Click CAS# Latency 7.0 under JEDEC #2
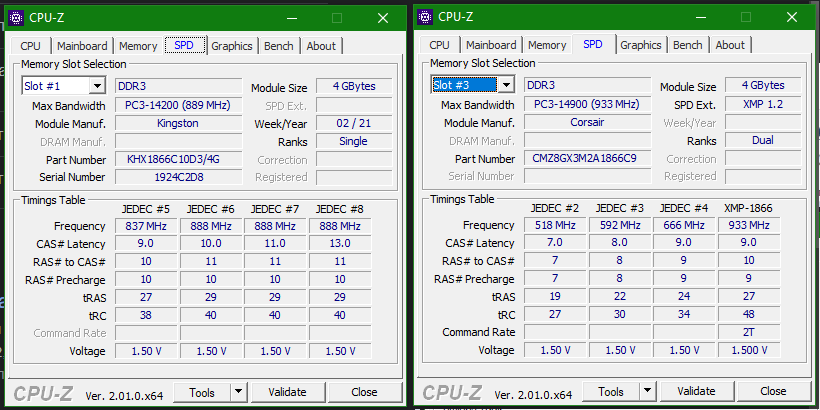 (555, 243)
